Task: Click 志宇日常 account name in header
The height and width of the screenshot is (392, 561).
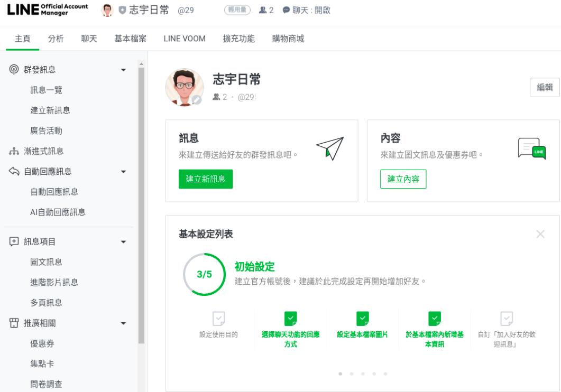Action: point(149,10)
